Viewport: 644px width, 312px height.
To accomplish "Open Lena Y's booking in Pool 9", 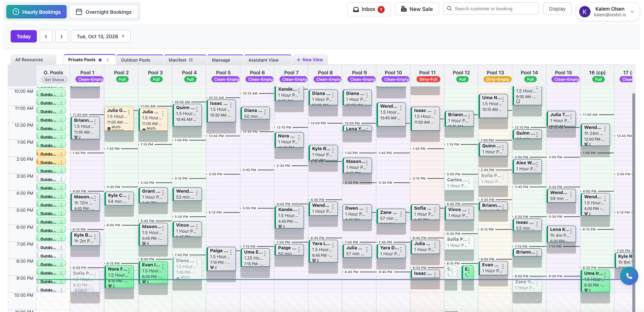I will pyautogui.click(x=357, y=129).
